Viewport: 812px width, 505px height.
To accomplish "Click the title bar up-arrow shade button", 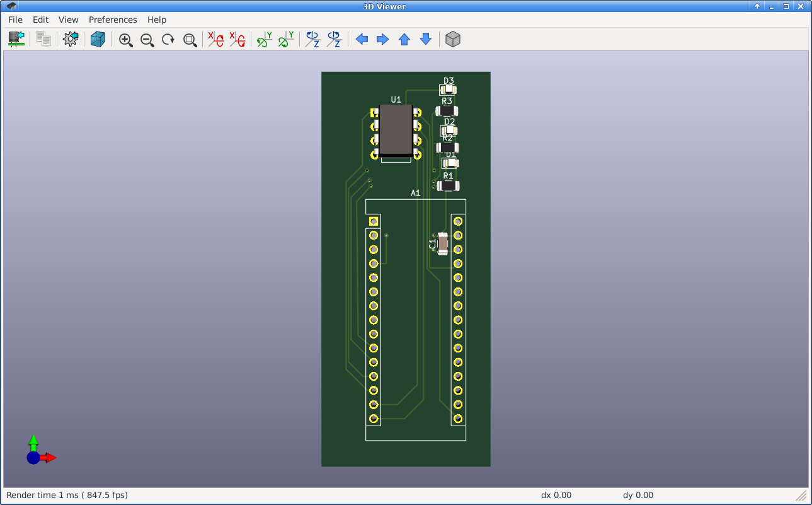I will point(757,6).
